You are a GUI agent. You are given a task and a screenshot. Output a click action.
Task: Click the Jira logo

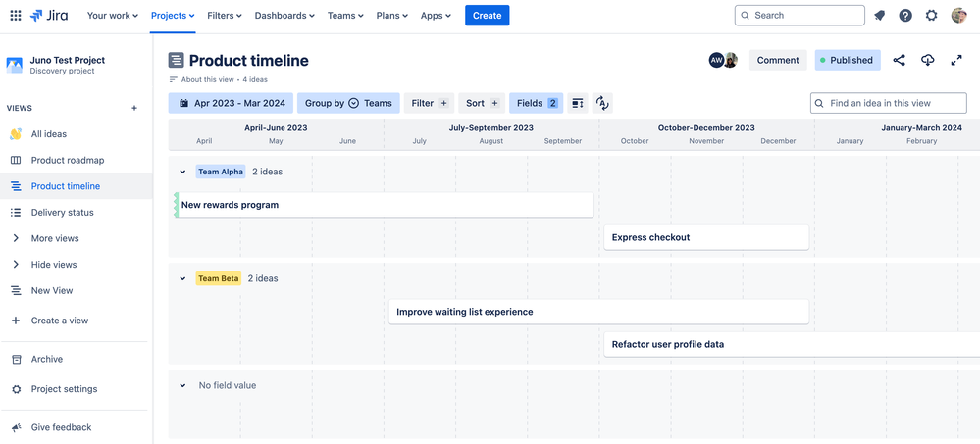[49, 16]
